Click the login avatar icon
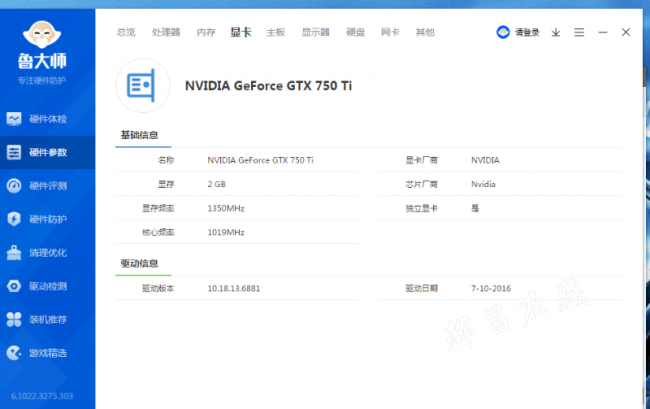The image size is (650, 409). click(x=503, y=32)
